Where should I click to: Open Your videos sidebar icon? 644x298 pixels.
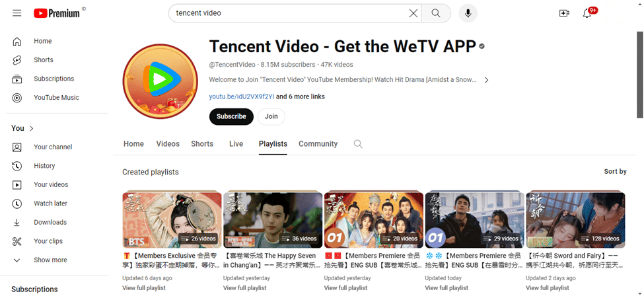pos(17,185)
